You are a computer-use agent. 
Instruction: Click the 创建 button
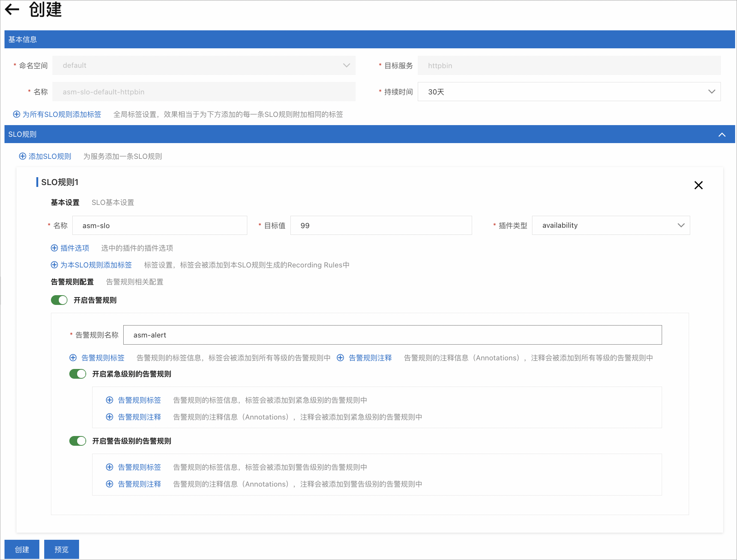coord(22,549)
